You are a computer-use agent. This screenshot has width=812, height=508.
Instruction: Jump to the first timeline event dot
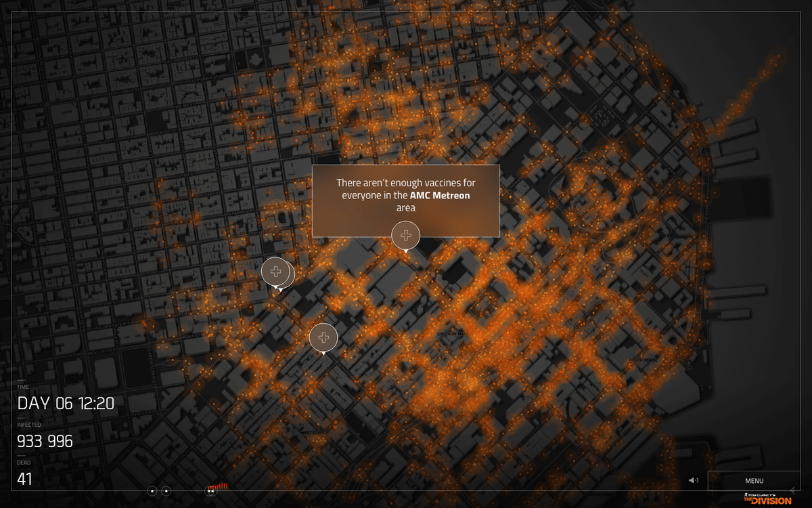coord(152,491)
